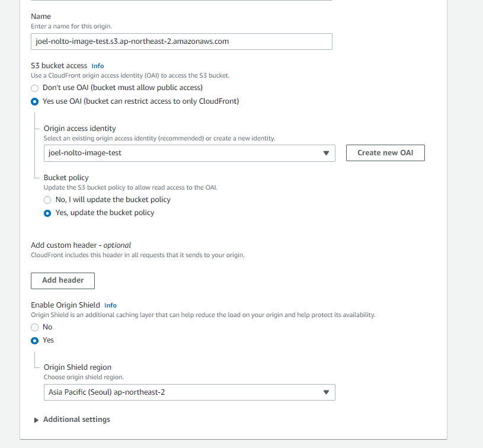Click the "Origin access identity" field label
The image size is (483, 448).
pyautogui.click(x=80, y=129)
